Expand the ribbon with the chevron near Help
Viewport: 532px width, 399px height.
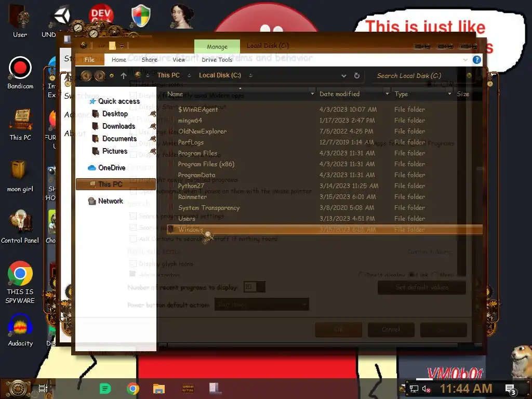click(465, 60)
